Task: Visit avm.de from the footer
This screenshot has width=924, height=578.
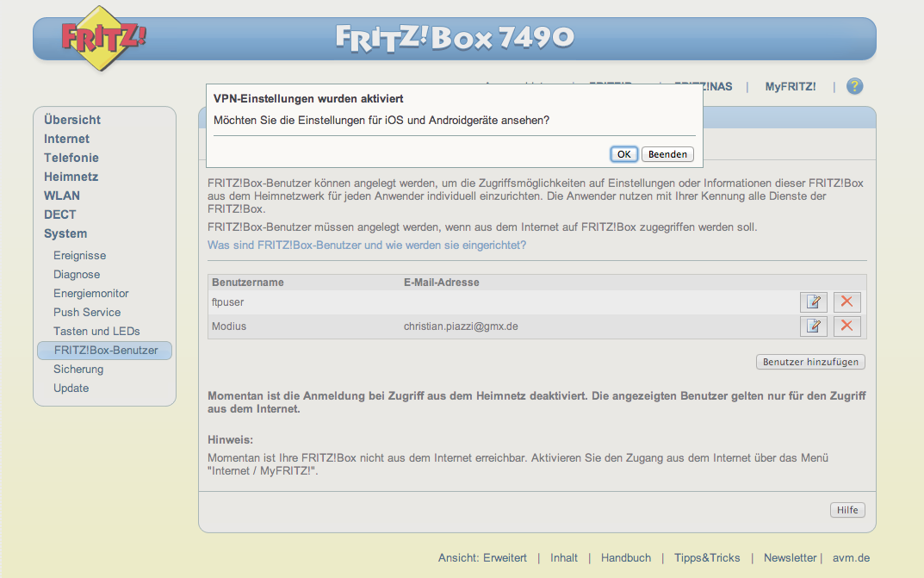Action: pyautogui.click(x=851, y=558)
